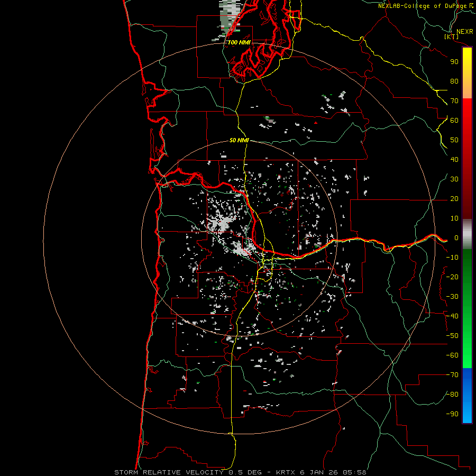Click the 50 NMI range ring label
476x476 pixels.
[239, 140]
